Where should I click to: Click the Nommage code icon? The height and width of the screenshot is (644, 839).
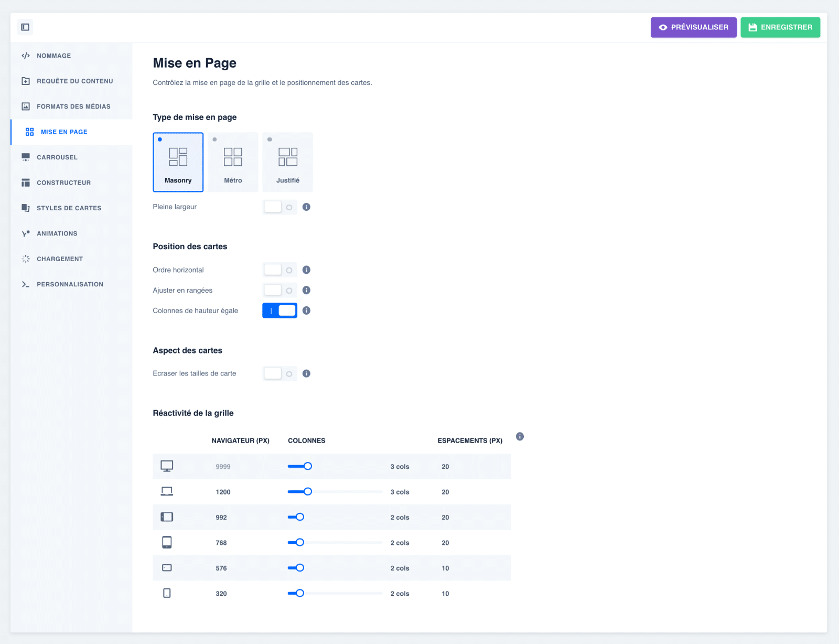26,56
